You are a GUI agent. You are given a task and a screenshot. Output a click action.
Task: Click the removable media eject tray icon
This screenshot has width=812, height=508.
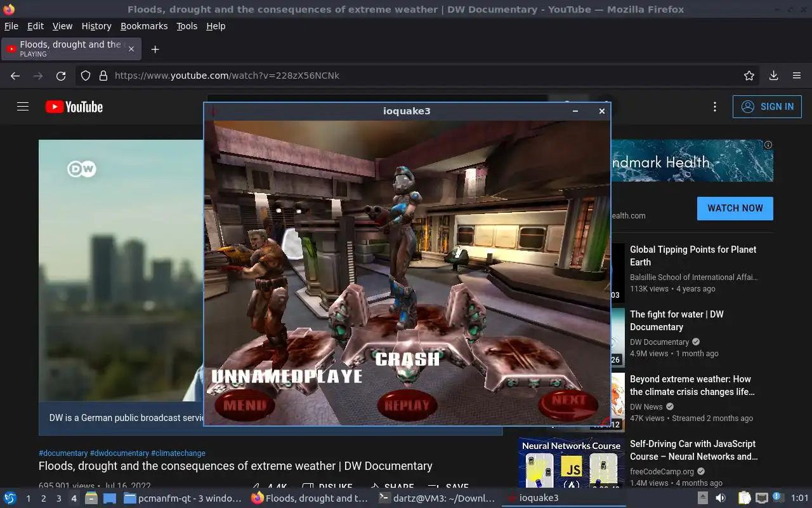(x=703, y=498)
